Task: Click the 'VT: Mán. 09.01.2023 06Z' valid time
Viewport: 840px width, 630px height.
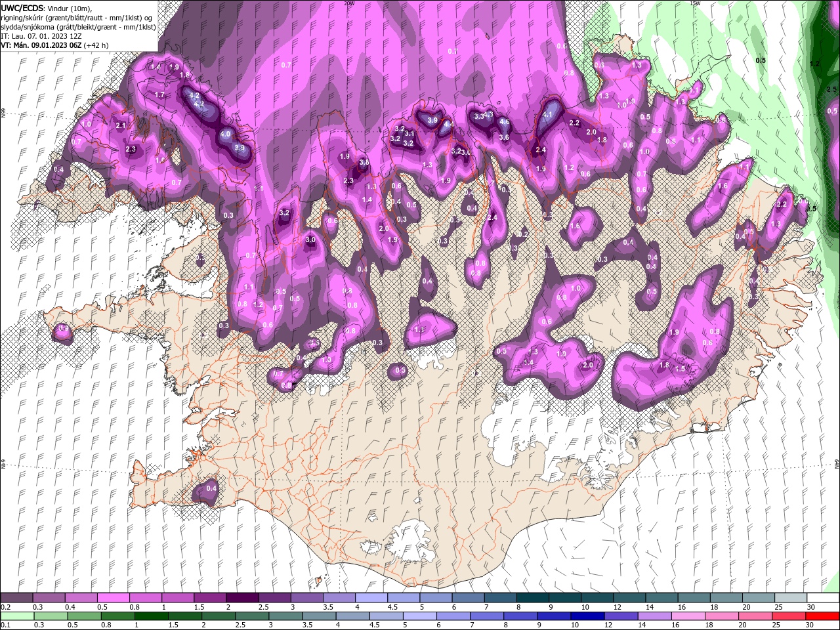Action: (x=41, y=45)
